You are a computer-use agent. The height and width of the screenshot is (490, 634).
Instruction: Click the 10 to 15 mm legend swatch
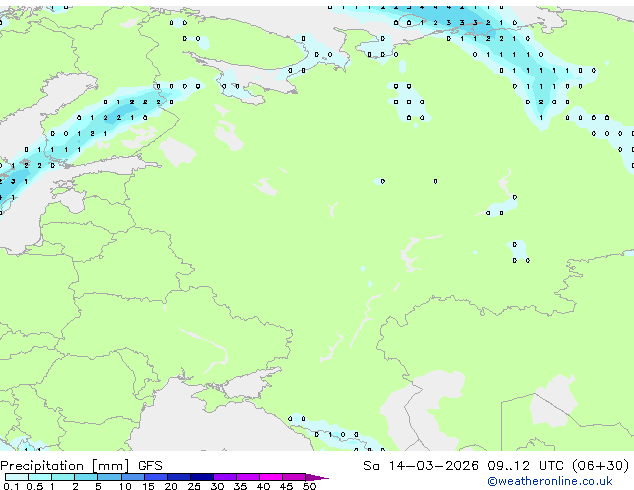132,477
